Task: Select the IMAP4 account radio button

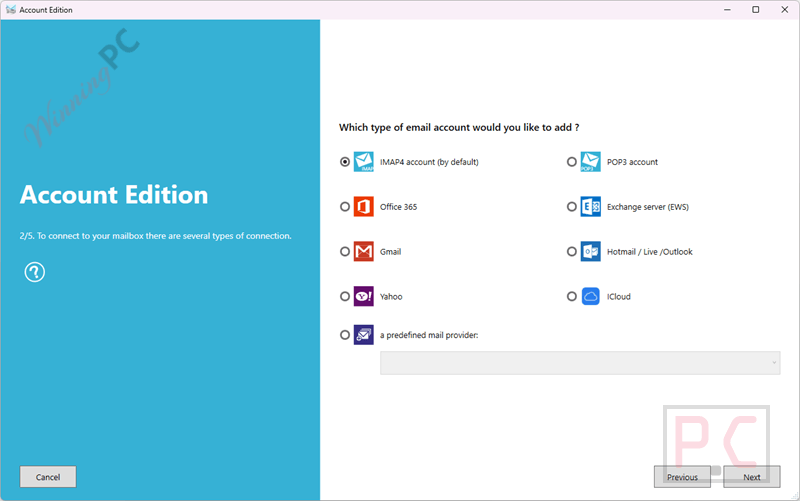Action: (x=345, y=162)
